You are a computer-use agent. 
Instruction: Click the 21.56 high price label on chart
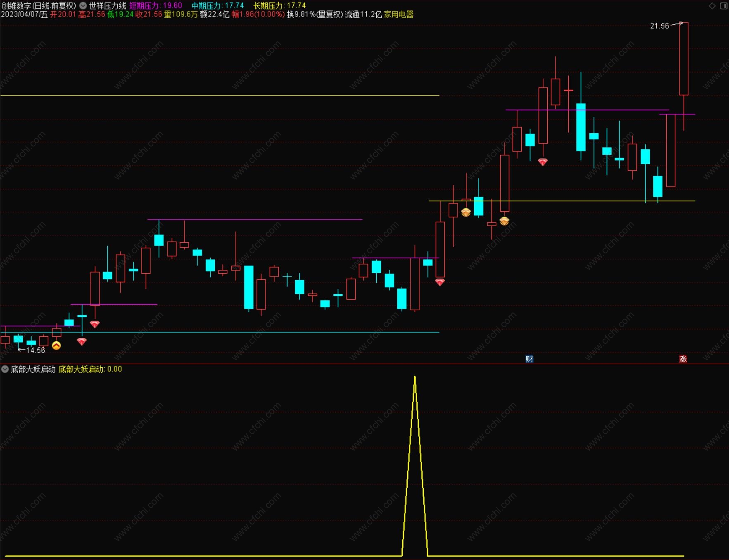point(660,26)
